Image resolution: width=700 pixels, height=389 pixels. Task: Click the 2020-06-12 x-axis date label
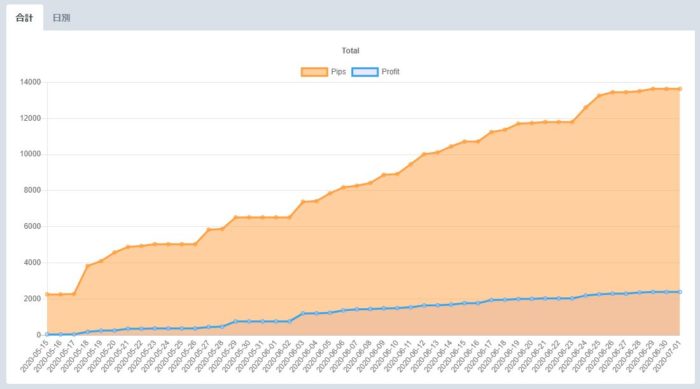click(x=411, y=356)
